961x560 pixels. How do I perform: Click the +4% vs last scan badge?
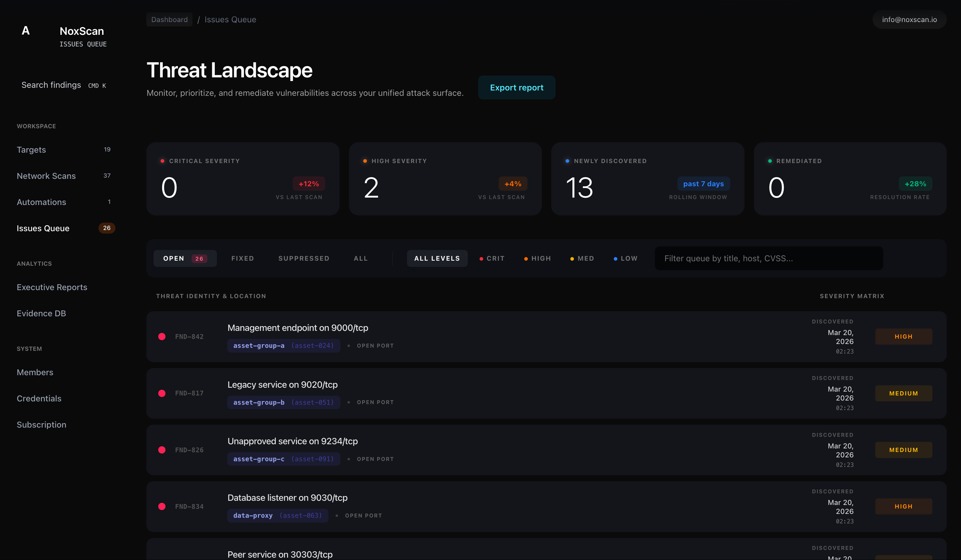[x=513, y=184]
